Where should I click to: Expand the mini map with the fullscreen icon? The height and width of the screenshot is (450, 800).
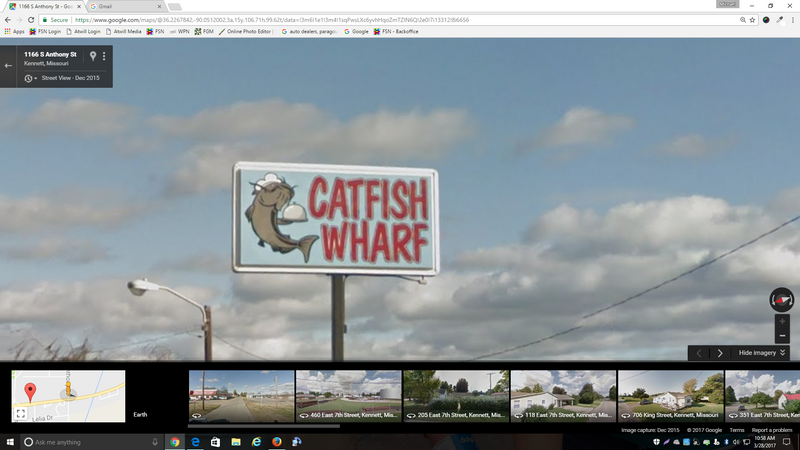tap(20, 414)
